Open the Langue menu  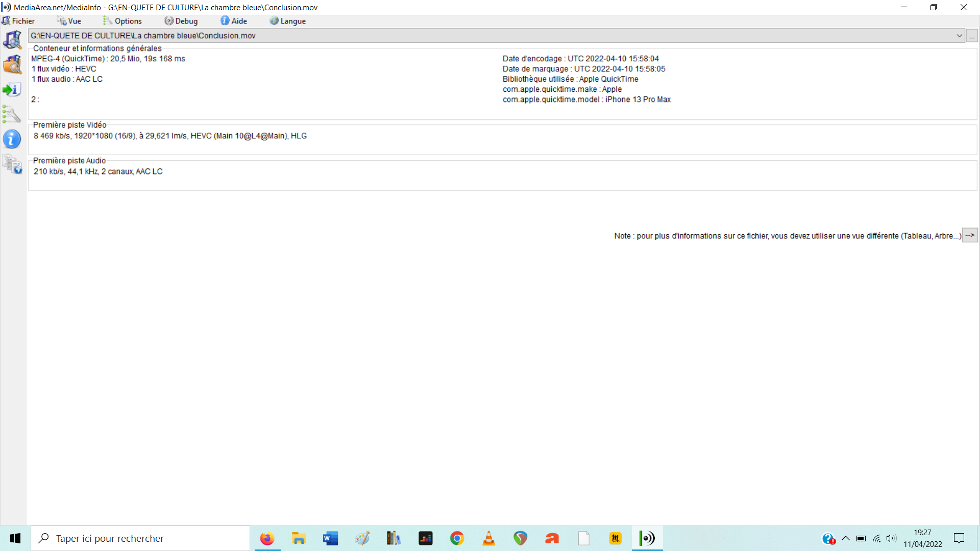(x=288, y=21)
